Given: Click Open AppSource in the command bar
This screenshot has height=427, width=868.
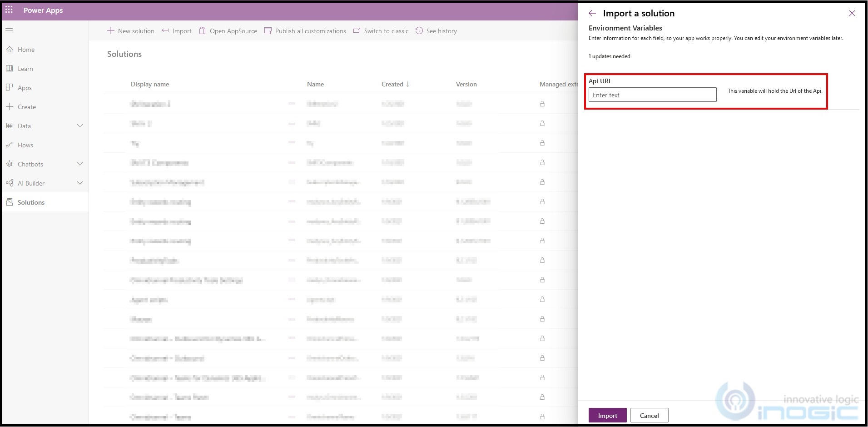Looking at the screenshot, I should click(228, 31).
